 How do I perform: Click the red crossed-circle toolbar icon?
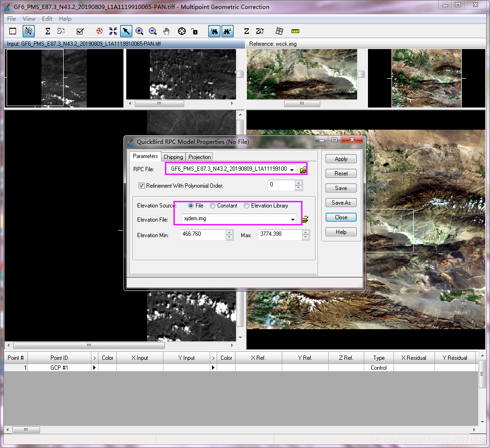100,31
